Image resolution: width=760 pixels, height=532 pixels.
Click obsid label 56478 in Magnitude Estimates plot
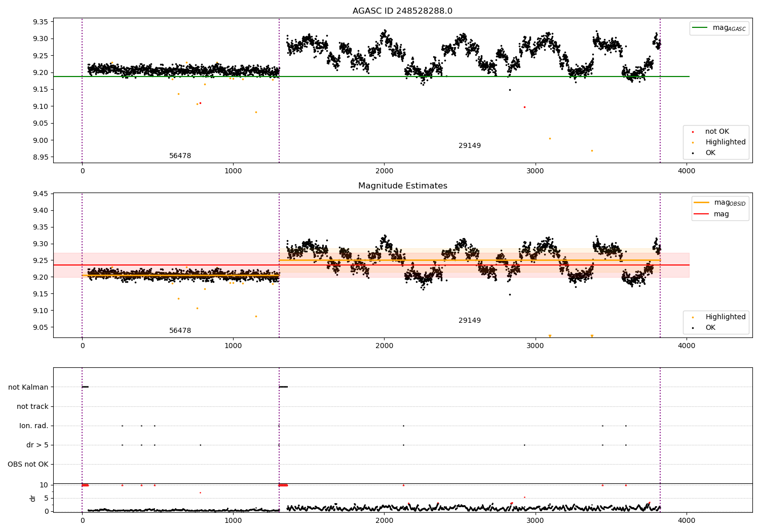180,331
